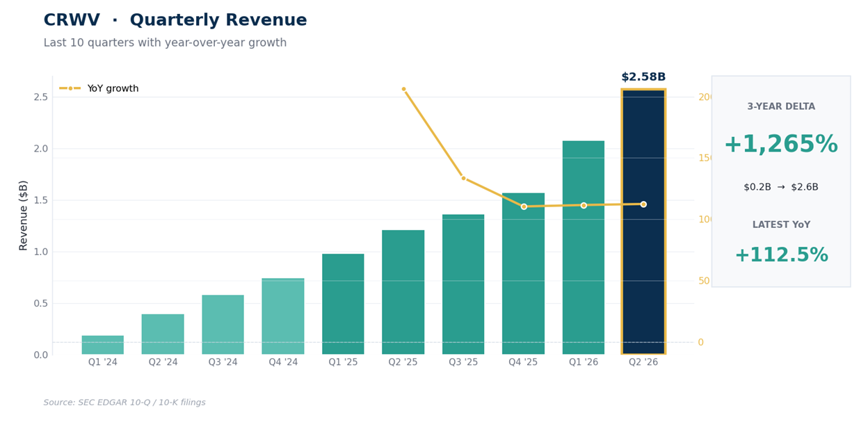Select the Q3 '24 revenue bar
Image resolution: width=868 pixels, height=422 pixels.
click(223, 325)
